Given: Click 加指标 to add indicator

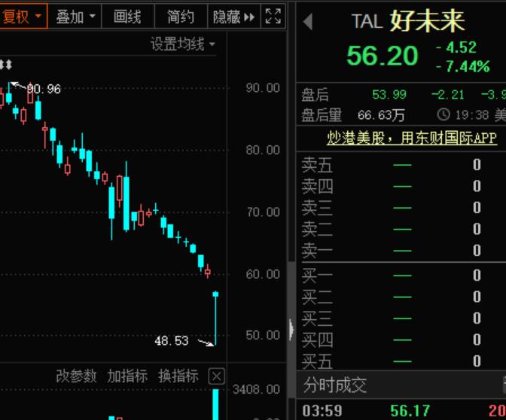Looking at the screenshot, I should point(127,376).
